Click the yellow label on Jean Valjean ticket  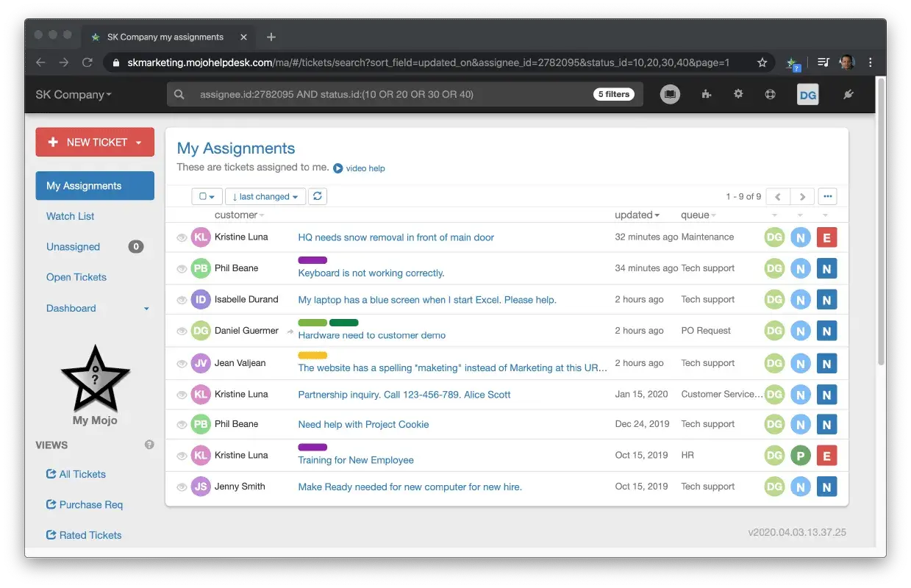pyautogui.click(x=312, y=355)
